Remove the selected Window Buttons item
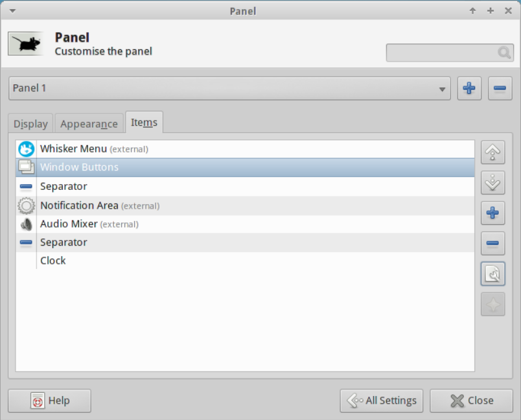 (492, 243)
